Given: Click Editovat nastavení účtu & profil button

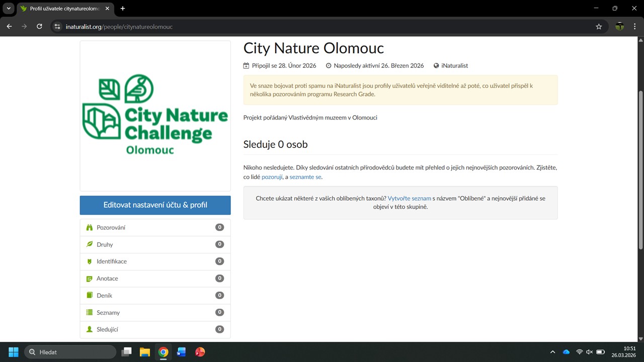Looking at the screenshot, I should coord(155,205).
